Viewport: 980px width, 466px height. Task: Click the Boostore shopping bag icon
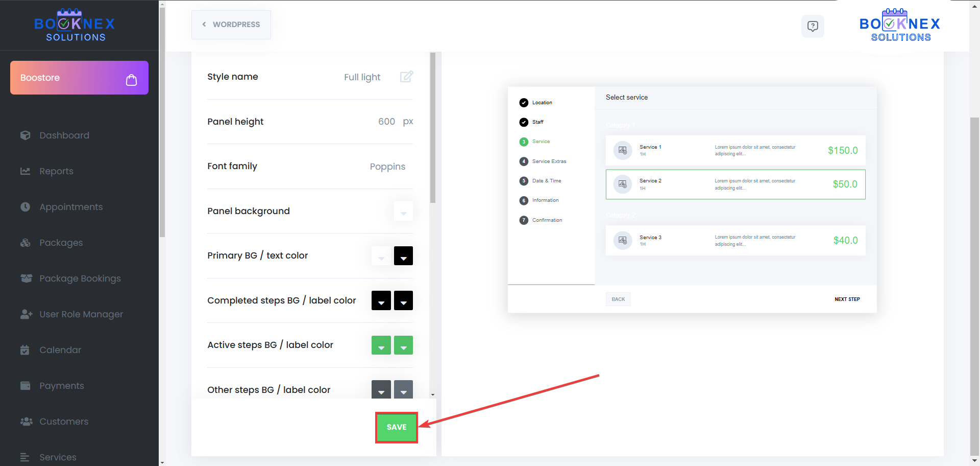click(131, 80)
